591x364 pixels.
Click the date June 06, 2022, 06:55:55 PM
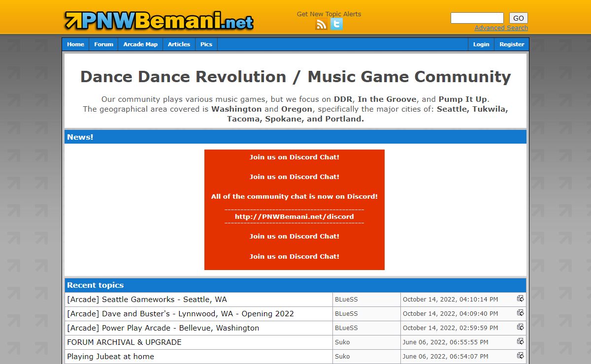click(445, 342)
